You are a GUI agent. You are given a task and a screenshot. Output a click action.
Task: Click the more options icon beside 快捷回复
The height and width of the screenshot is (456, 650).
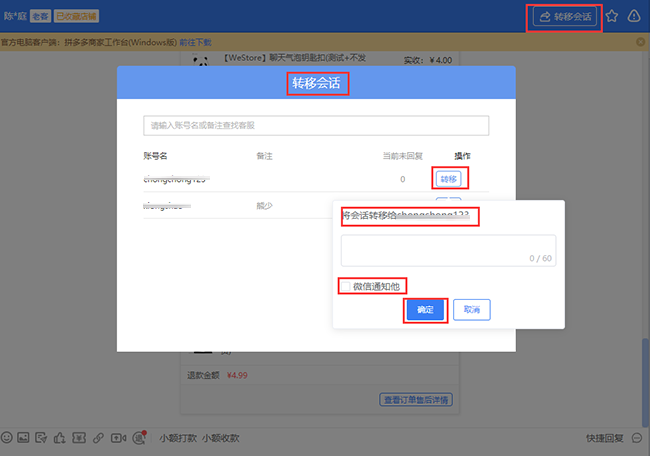click(x=637, y=438)
